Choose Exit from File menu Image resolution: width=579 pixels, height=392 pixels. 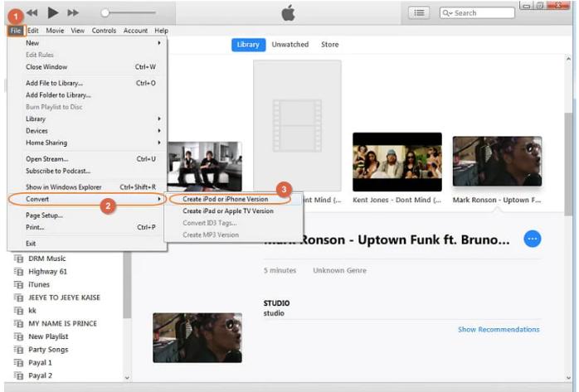click(x=87, y=244)
